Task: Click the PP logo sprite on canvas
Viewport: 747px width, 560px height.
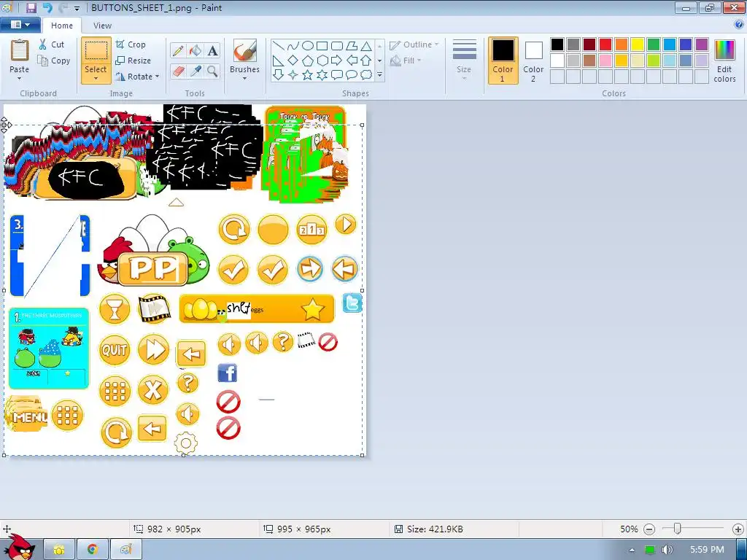Action: (153, 251)
